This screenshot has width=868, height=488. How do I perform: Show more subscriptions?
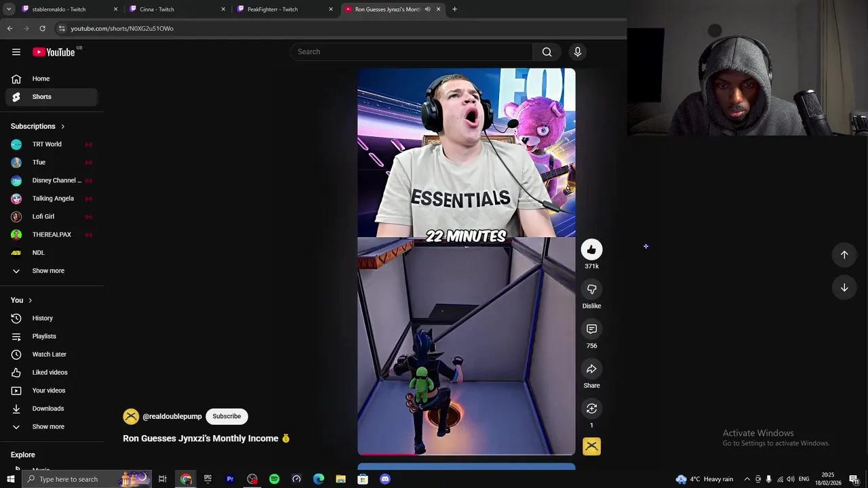click(x=52, y=270)
